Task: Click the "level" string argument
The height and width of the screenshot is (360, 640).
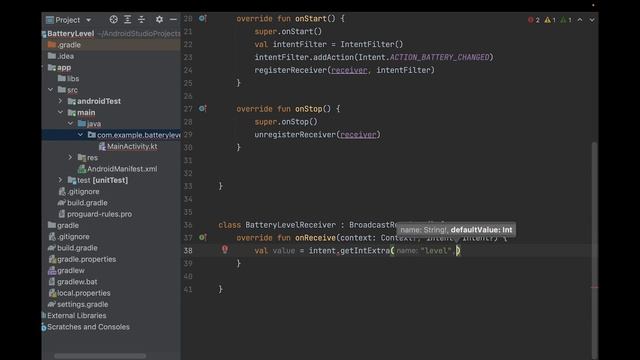Action: coord(436,251)
